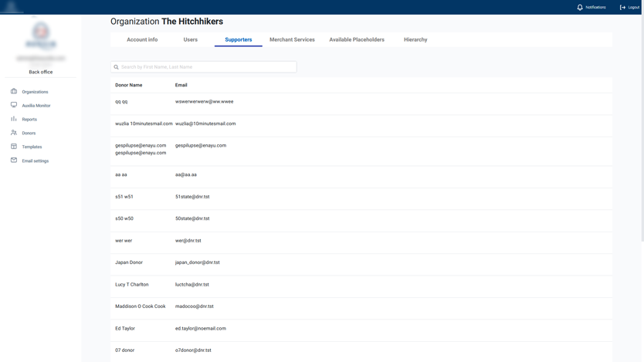Open the Hierarchy tab

415,39
